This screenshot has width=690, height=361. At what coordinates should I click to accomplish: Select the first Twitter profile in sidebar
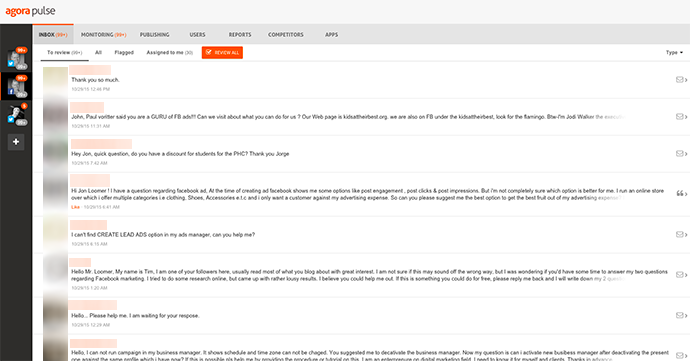[x=16, y=59]
